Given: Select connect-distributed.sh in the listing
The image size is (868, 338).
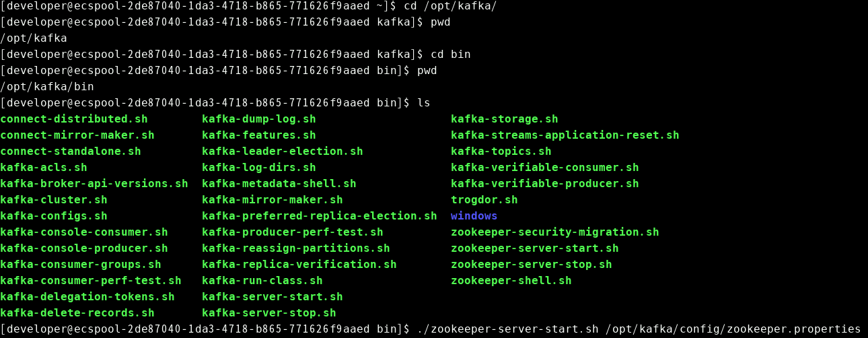Looking at the screenshot, I should (x=73, y=119).
